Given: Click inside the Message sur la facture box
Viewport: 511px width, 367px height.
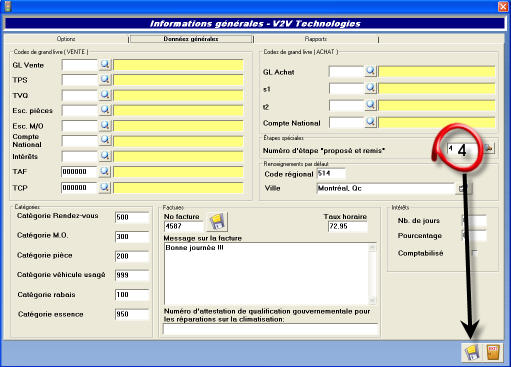Looking at the screenshot, I should pyautogui.click(x=267, y=273).
